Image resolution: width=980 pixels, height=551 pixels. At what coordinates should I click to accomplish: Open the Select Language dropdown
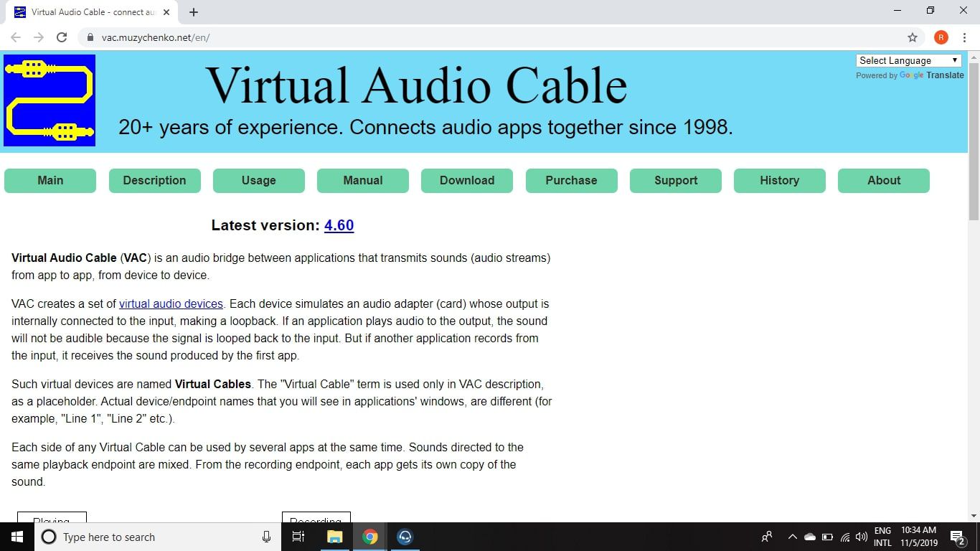click(908, 61)
